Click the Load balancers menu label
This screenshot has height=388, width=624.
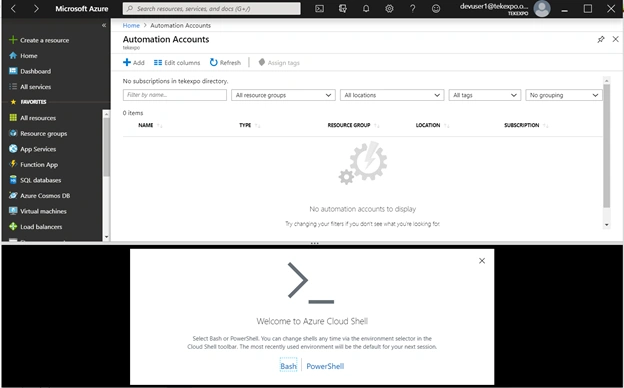(41, 226)
